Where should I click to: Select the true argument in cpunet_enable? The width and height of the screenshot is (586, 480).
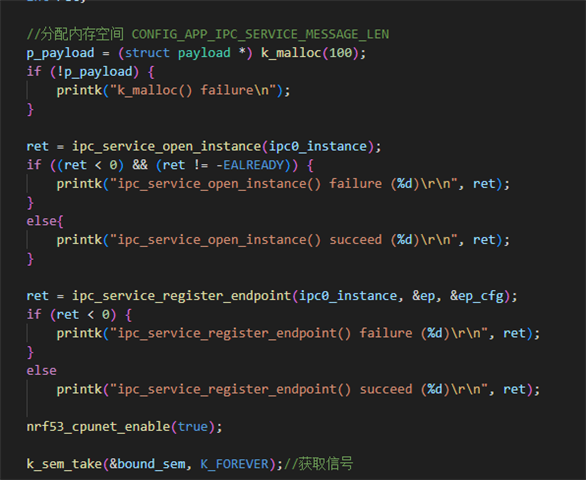192,427
